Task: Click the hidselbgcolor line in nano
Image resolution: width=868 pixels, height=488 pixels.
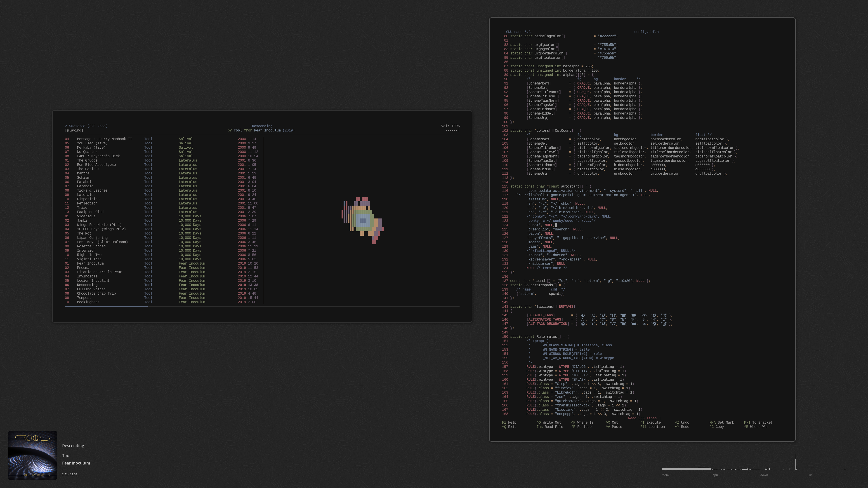Action: pyautogui.click(x=564, y=36)
